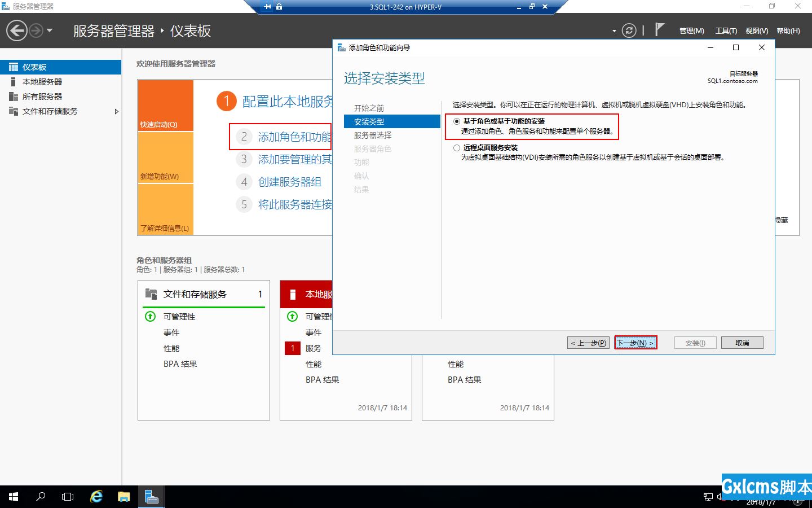Screen dimensions: 812x508
Task: Restore down the Hyper-V connection bar window
Action: click(x=532, y=7)
